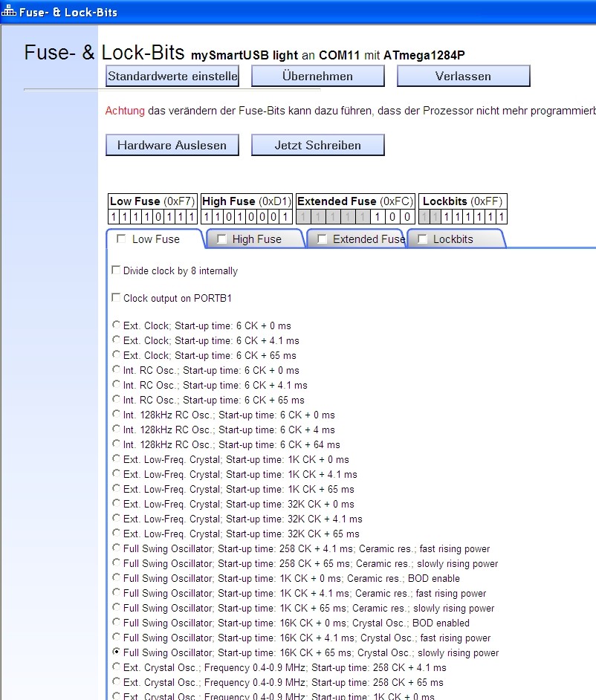This screenshot has width=596, height=700.
Task: Click the Low Fuse (0xF7) header cell
Action: click(152, 201)
